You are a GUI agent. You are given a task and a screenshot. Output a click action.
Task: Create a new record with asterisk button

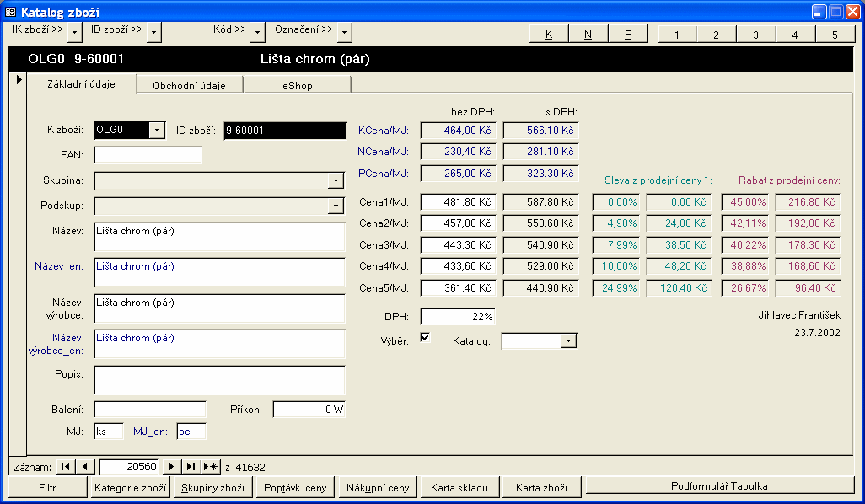(211, 467)
